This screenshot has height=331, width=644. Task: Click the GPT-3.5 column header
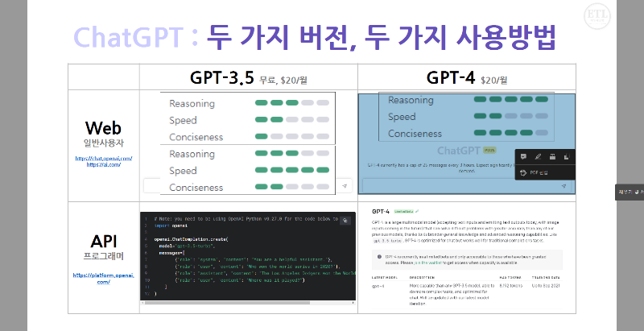point(249,77)
